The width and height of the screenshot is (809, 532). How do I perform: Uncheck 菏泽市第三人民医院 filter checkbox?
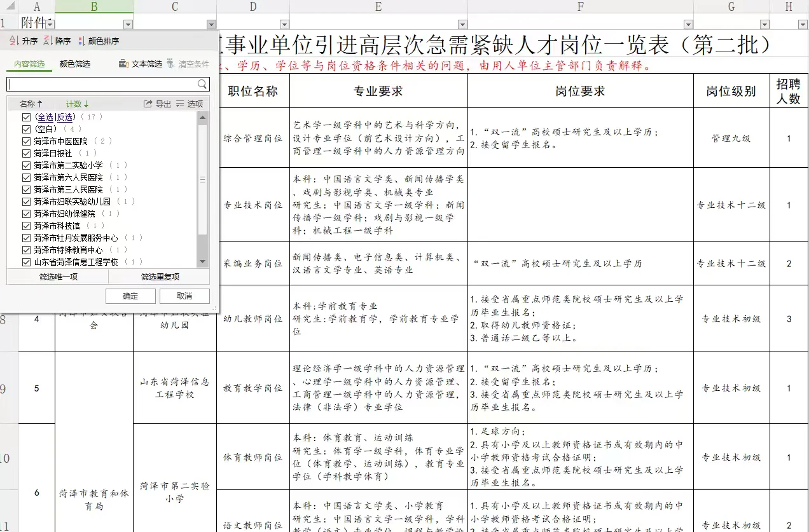pyautogui.click(x=26, y=189)
